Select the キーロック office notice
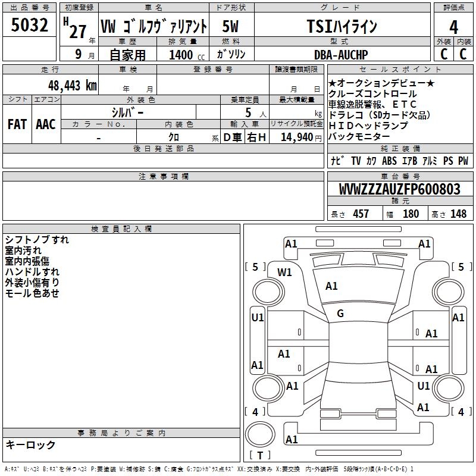The width and height of the screenshot is (476, 476). click(31, 445)
